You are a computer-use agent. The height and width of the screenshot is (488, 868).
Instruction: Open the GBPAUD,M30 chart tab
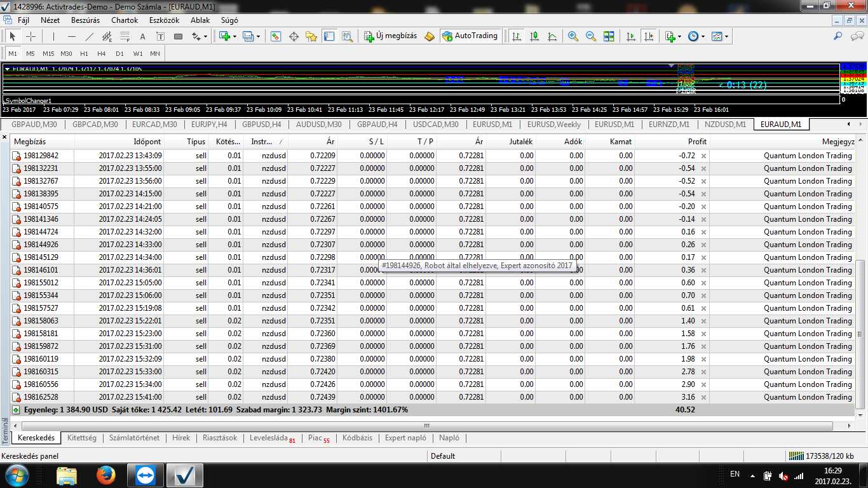(x=34, y=125)
